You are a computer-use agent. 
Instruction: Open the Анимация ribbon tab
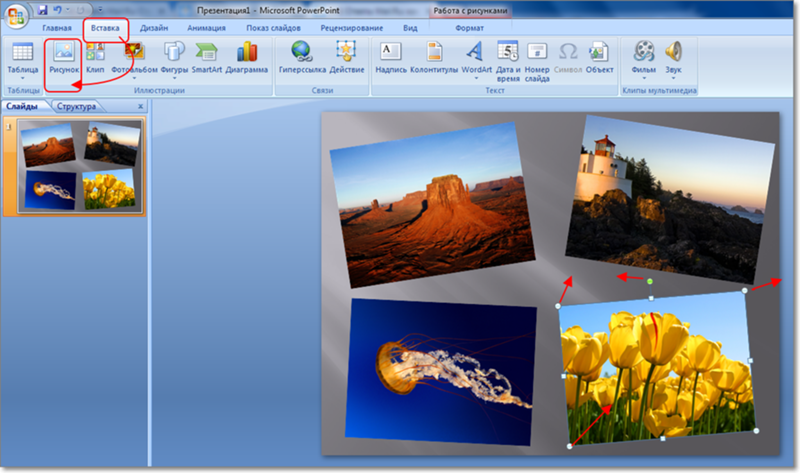(206, 28)
